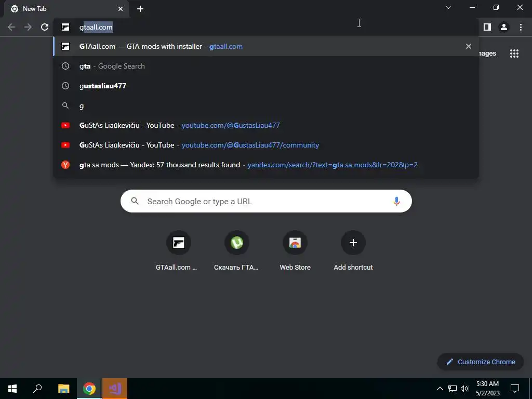Toggle the Chrome side panel icon
The image size is (532, 399).
[487, 27]
